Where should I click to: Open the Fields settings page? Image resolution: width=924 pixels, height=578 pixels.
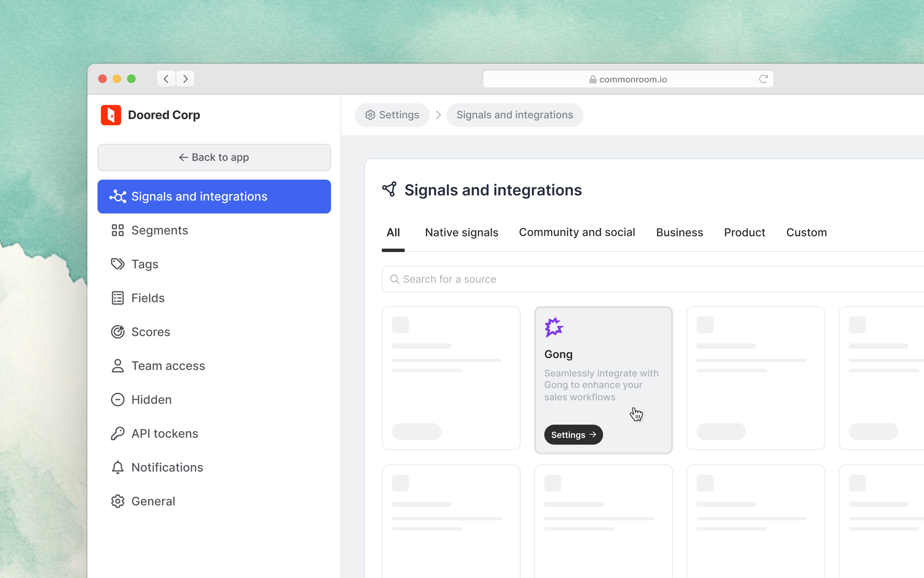coord(214,298)
